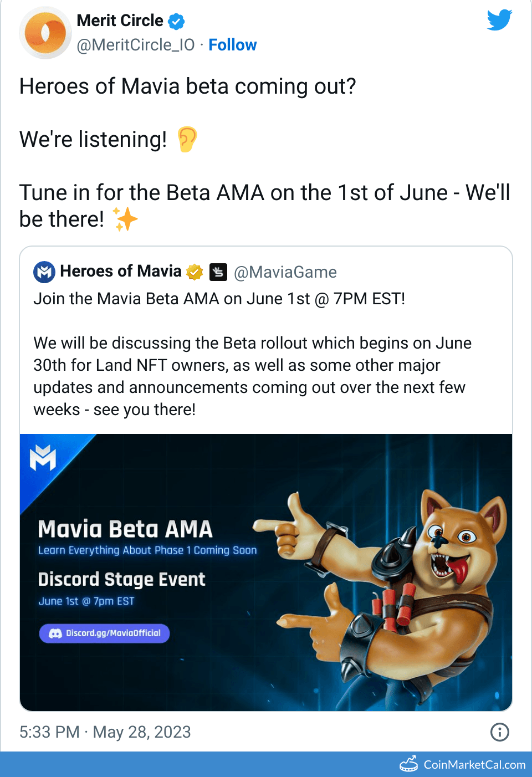
Task: Open the tweet info icon
Action: tap(499, 732)
